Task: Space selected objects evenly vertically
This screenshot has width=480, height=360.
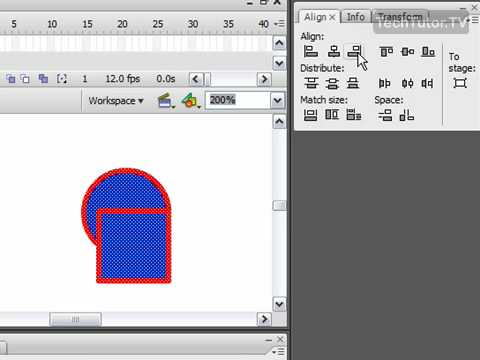Action: click(x=385, y=115)
